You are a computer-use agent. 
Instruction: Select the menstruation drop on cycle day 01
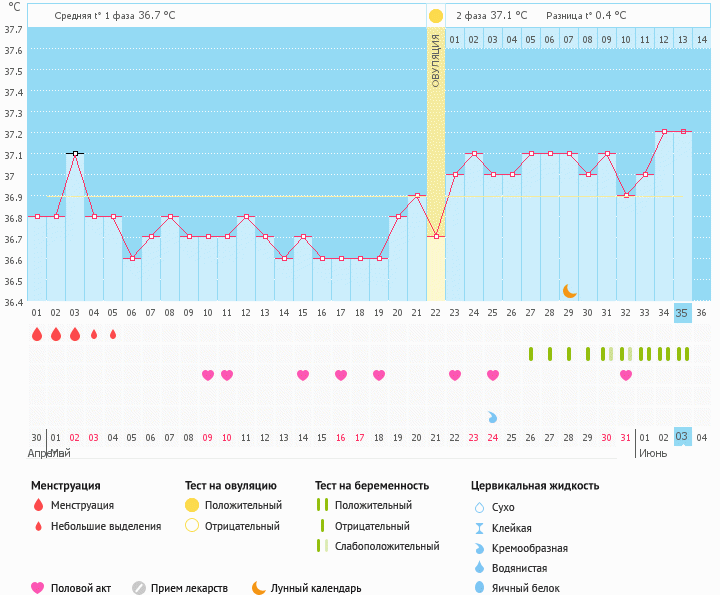(37, 334)
